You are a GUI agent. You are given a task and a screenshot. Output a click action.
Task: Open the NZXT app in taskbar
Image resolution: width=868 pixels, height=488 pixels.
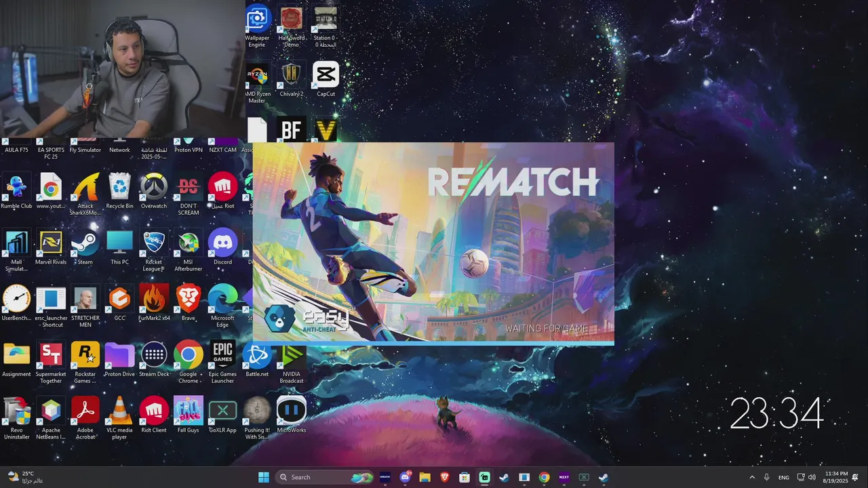pyautogui.click(x=564, y=477)
